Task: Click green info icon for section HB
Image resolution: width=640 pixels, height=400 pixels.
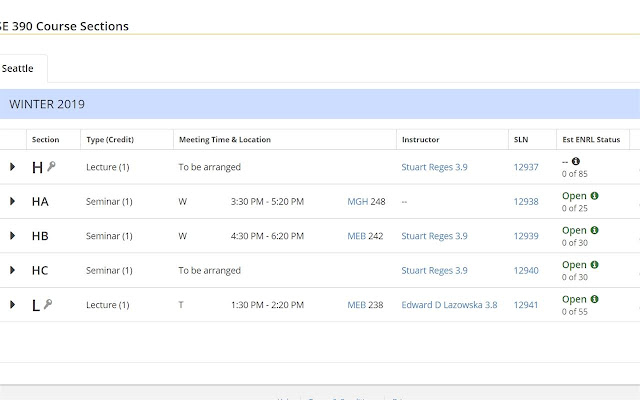Action: pyautogui.click(x=594, y=230)
